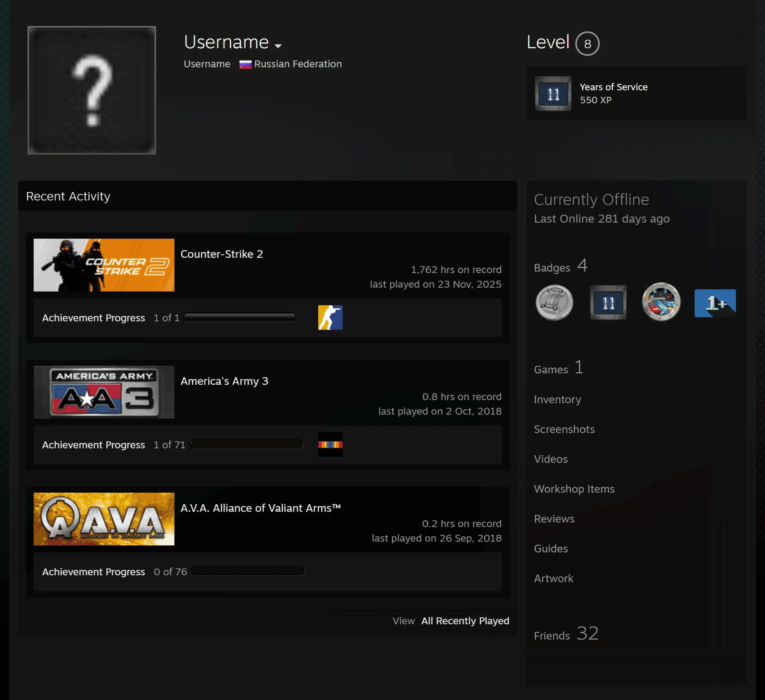This screenshot has width=765, height=700.
Task: Open the Reviews link
Action: tap(554, 519)
